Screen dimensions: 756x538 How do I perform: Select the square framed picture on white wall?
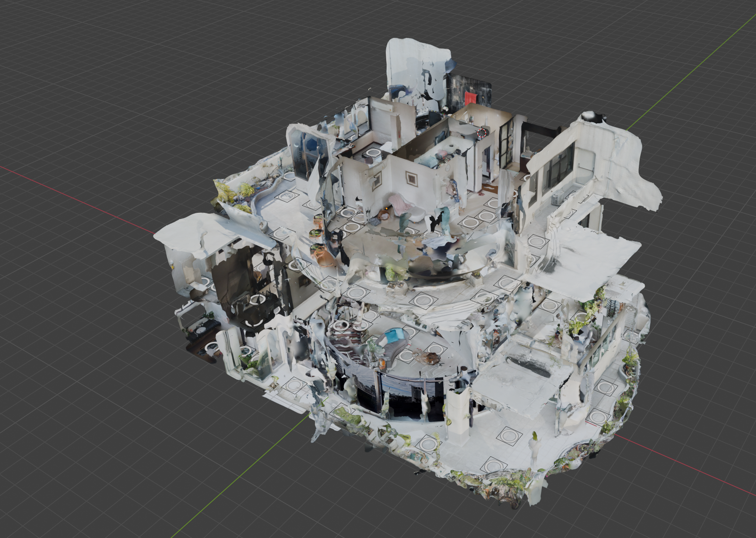tap(412, 179)
